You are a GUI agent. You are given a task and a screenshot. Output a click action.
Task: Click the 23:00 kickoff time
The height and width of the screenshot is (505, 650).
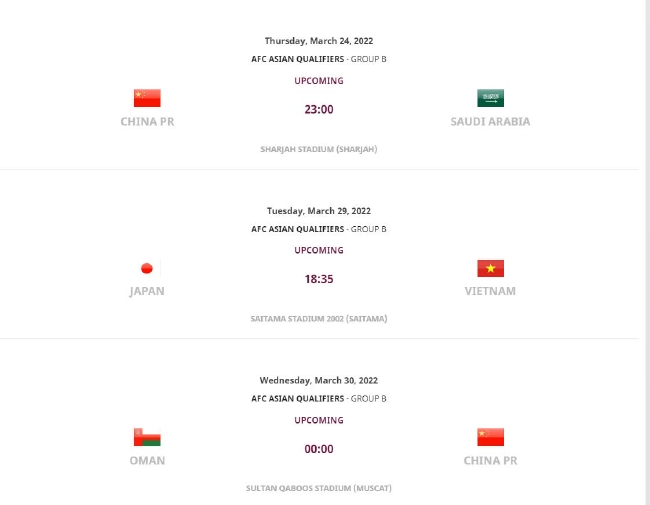pyautogui.click(x=319, y=110)
